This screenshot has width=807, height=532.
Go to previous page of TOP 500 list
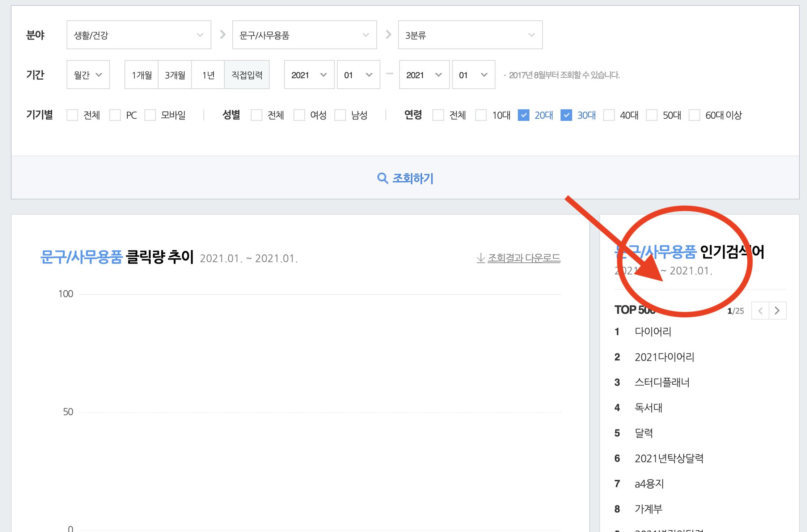pos(760,311)
